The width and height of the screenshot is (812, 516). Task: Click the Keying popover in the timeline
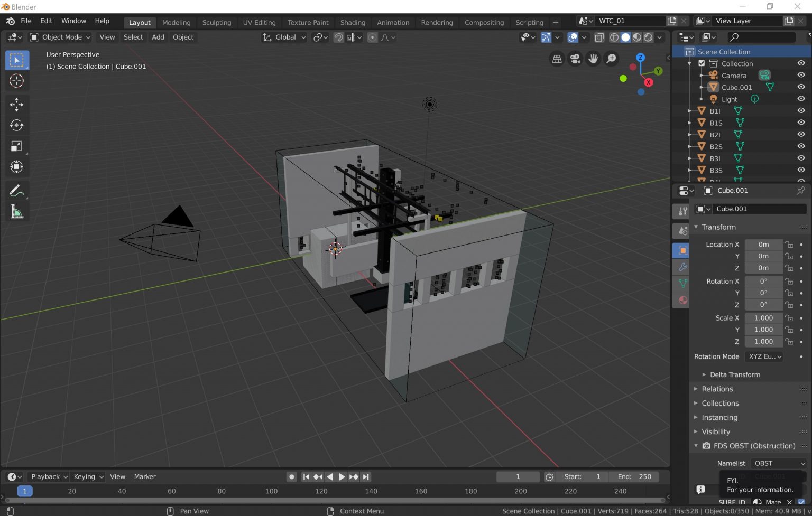click(88, 477)
